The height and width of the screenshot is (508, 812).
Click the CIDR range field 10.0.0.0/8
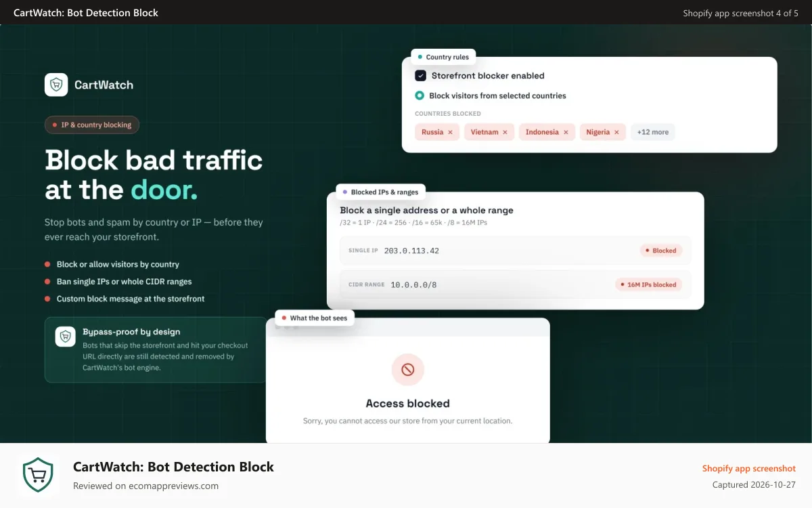[x=515, y=284]
